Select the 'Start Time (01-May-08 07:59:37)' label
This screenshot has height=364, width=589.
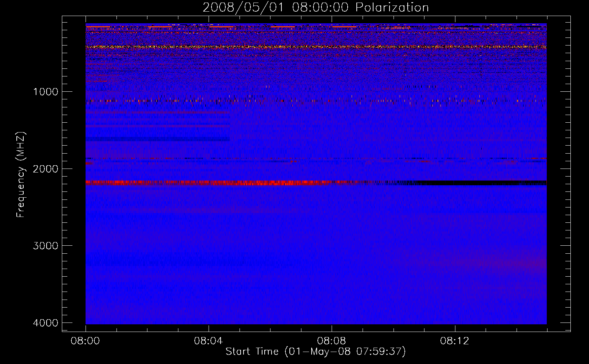pos(316,352)
